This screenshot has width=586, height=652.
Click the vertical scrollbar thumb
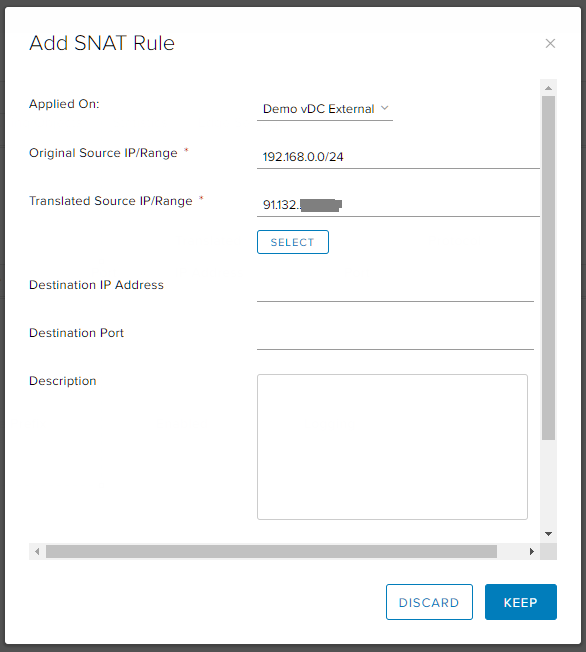pos(549,268)
